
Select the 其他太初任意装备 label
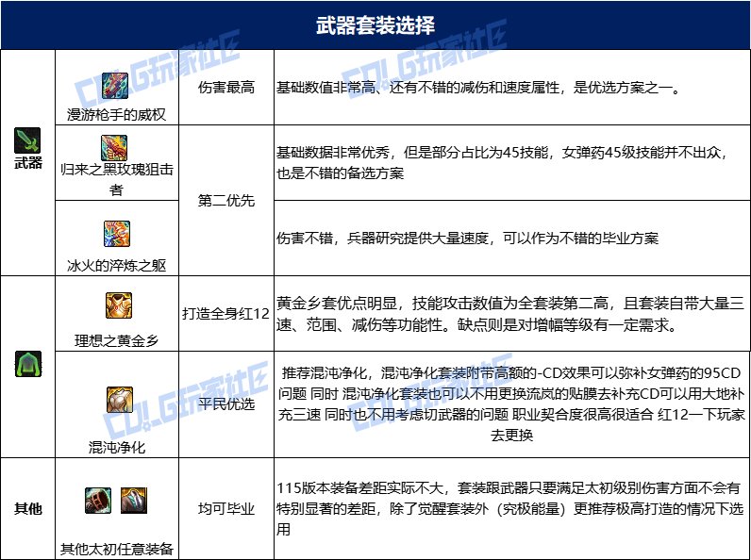(116, 549)
